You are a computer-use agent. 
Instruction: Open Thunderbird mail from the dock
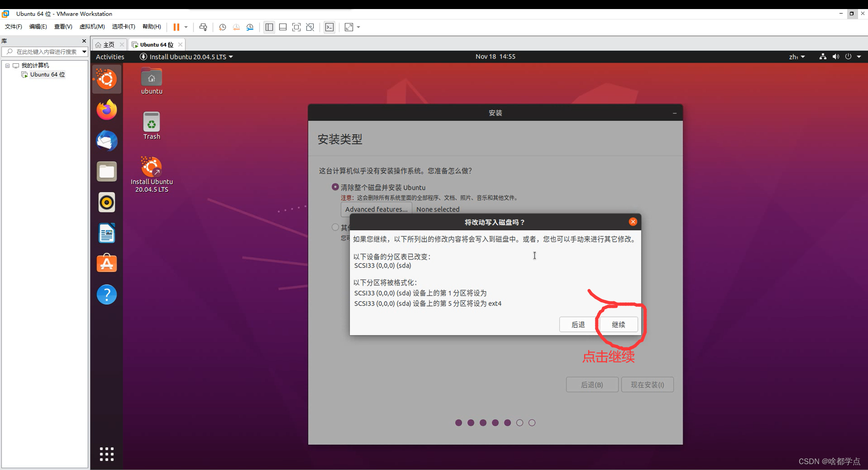[x=107, y=141]
